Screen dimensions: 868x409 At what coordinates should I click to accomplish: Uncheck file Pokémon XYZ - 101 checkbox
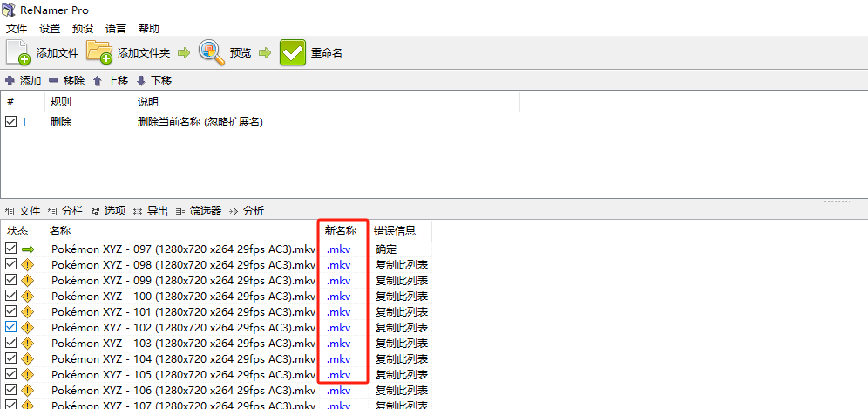coord(10,311)
